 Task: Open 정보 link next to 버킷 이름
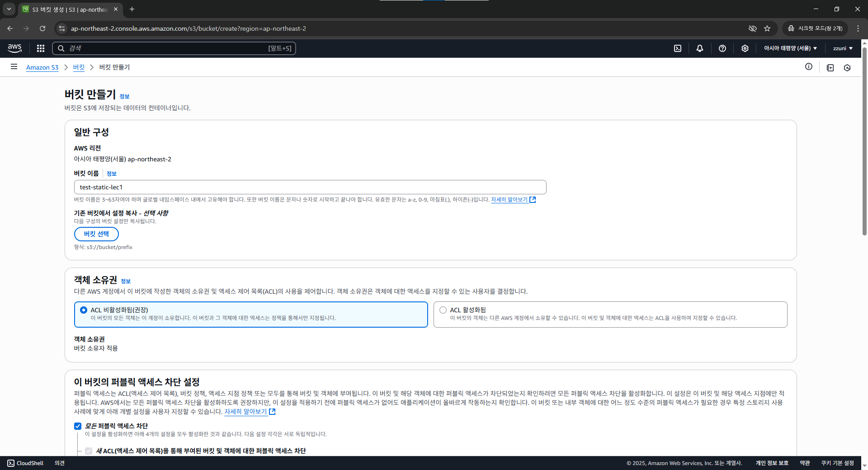coord(111,174)
